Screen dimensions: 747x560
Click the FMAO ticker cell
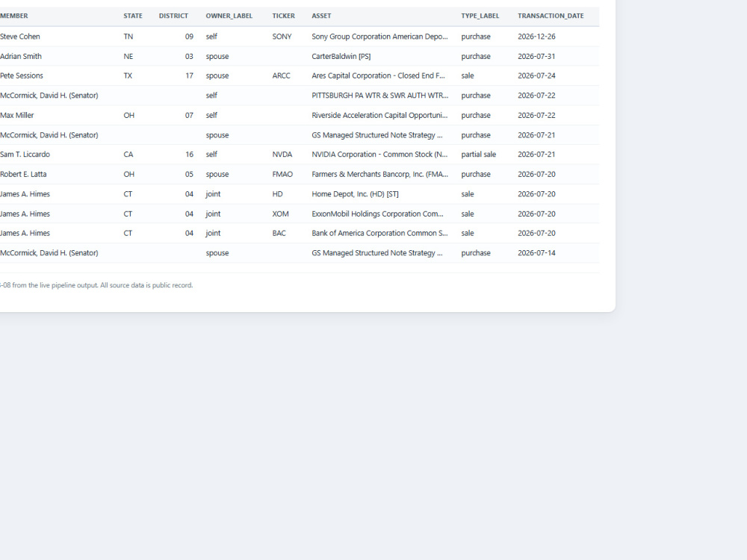282,174
